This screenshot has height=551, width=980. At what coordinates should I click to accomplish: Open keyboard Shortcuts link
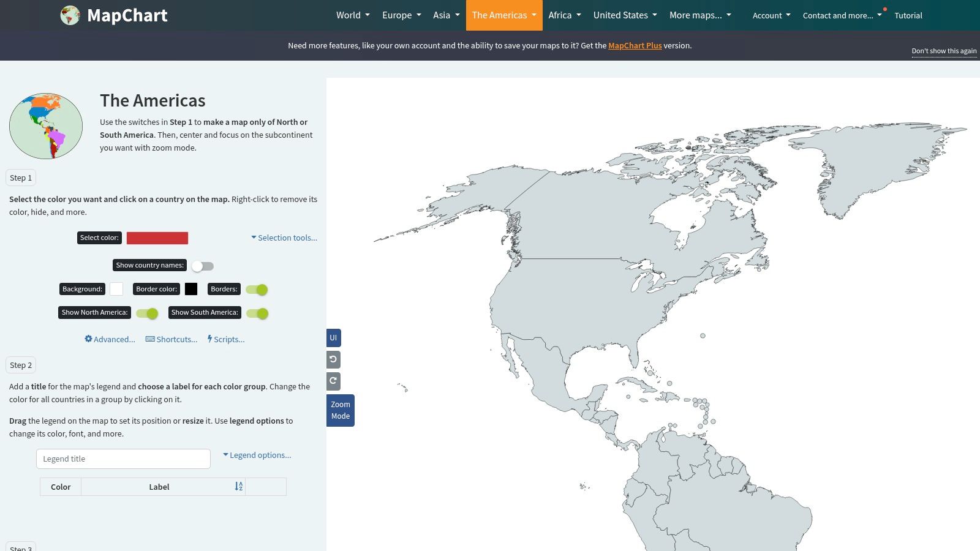[x=171, y=339]
